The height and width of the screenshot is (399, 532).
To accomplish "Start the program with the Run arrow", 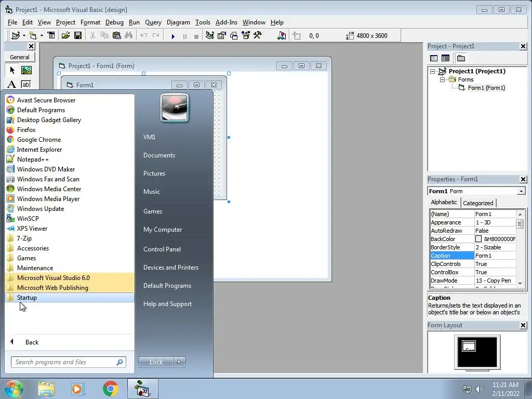I will point(173,36).
